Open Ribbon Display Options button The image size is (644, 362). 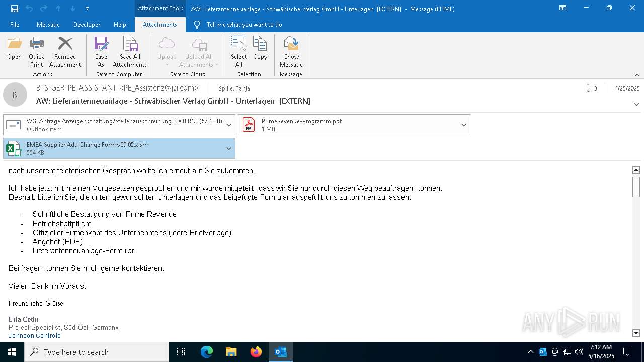point(563,8)
